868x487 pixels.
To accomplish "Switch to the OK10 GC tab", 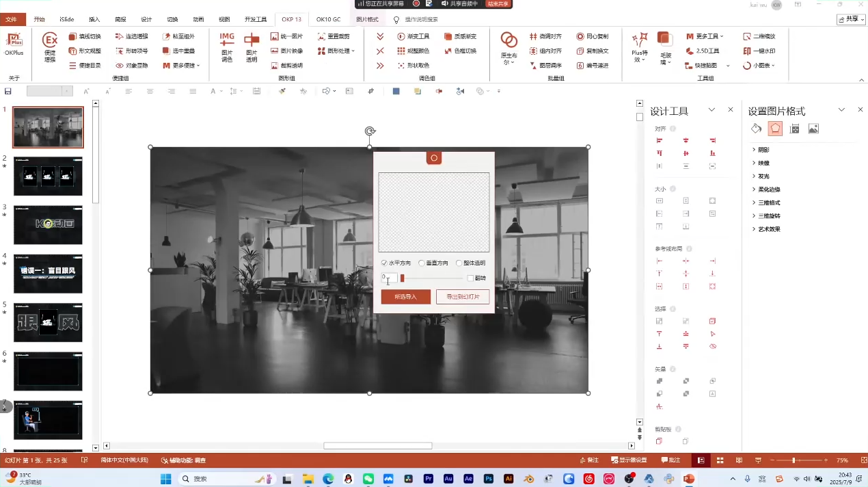I will [x=328, y=20].
